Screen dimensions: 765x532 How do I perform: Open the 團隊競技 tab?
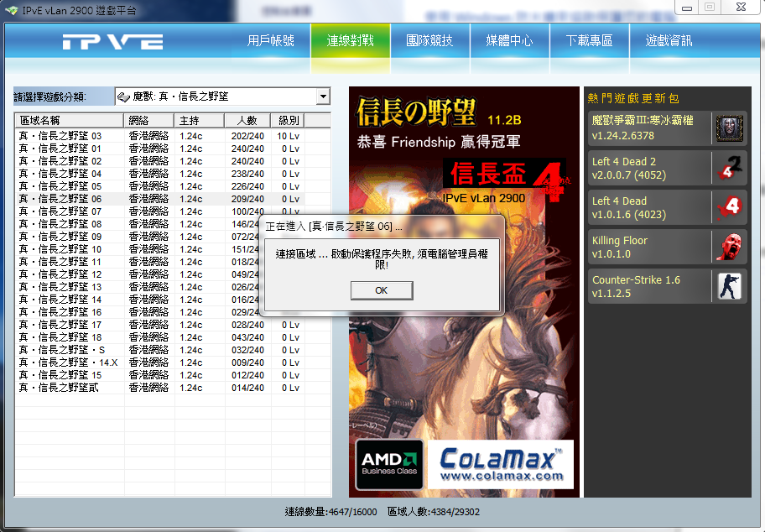429,40
